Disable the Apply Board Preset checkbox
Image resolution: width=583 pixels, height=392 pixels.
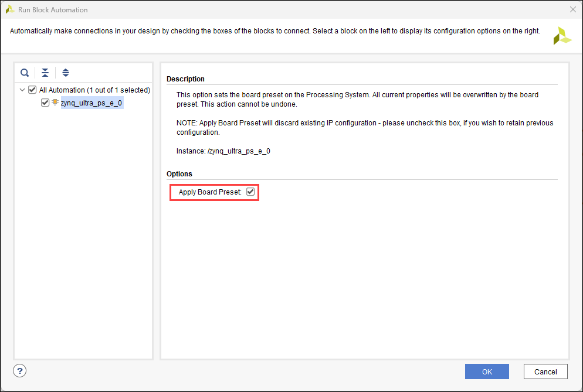click(250, 192)
